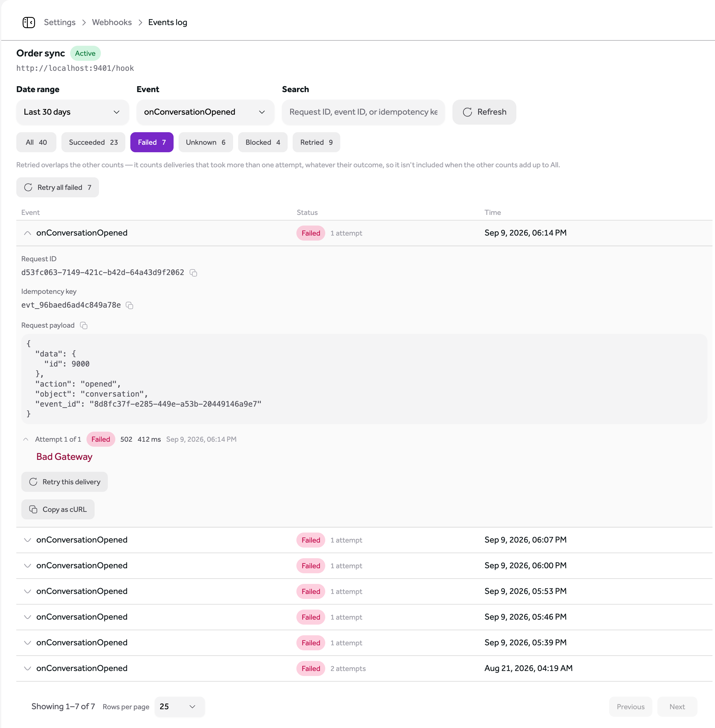Collapse Attempt 1 of 1 details

[x=26, y=439]
